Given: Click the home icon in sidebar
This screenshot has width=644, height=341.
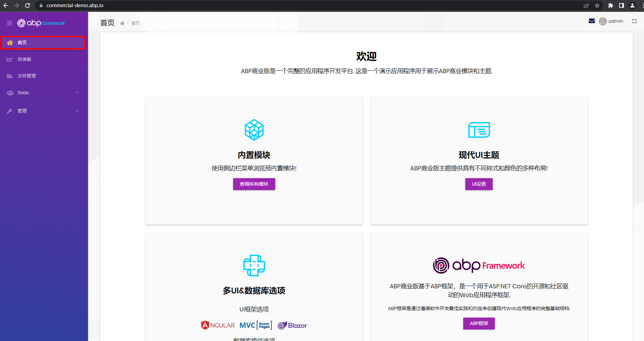Looking at the screenshot, I should (10, 42).
